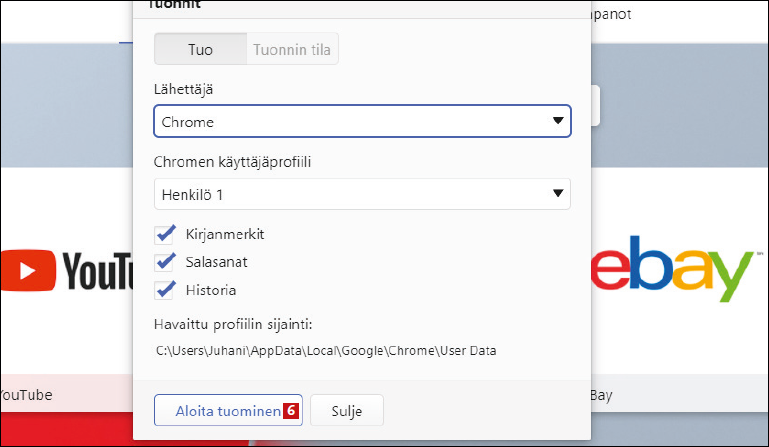Click the YouTube wordmark on the tile
769x447 pixels.
point(98,270)
